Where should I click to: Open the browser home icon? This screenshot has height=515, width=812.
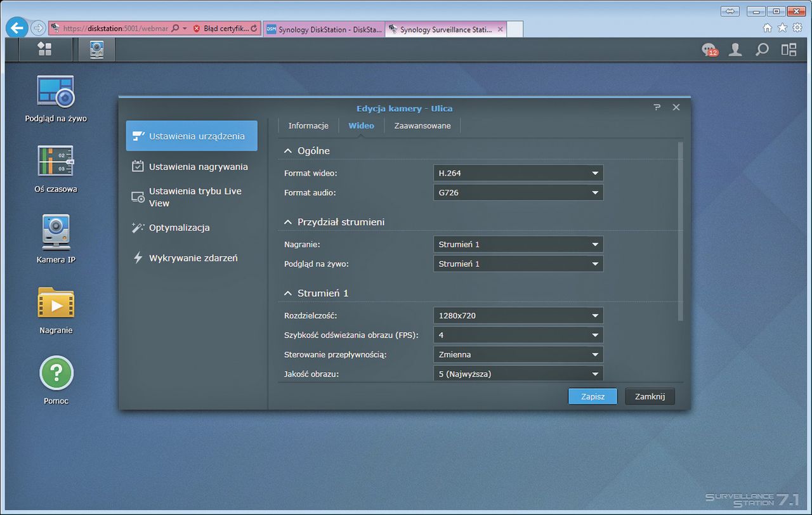pyautogui.click(x=768, y=28)
